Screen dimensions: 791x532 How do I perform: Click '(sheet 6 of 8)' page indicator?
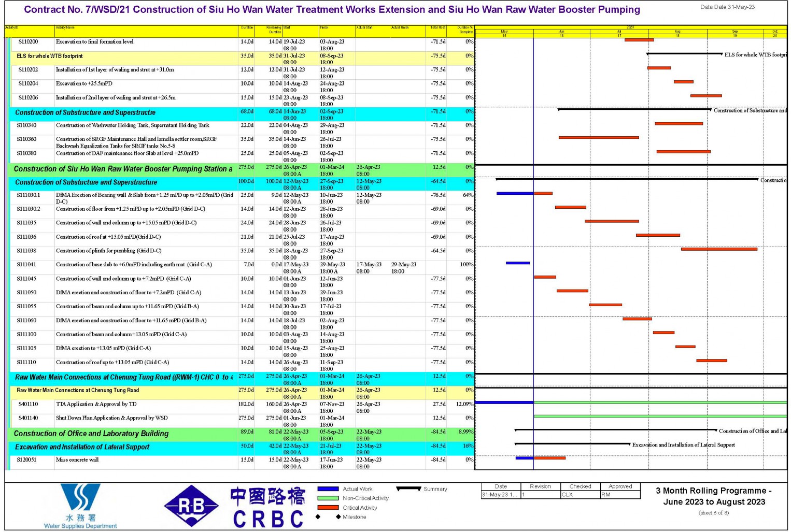coord(714,513)
